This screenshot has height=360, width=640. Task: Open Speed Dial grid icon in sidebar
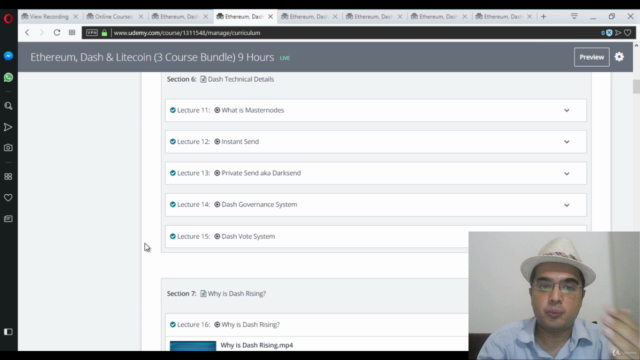point(8,176)
